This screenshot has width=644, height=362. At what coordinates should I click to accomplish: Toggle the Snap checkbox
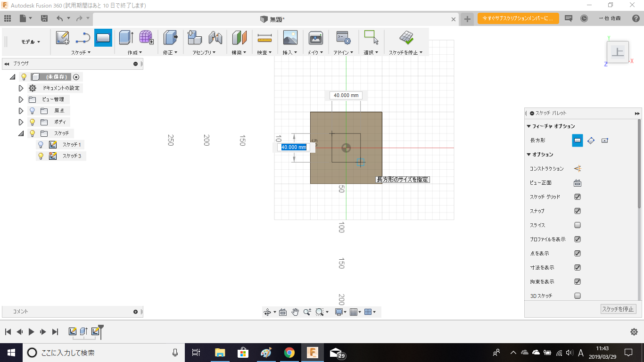pos(578,211)
